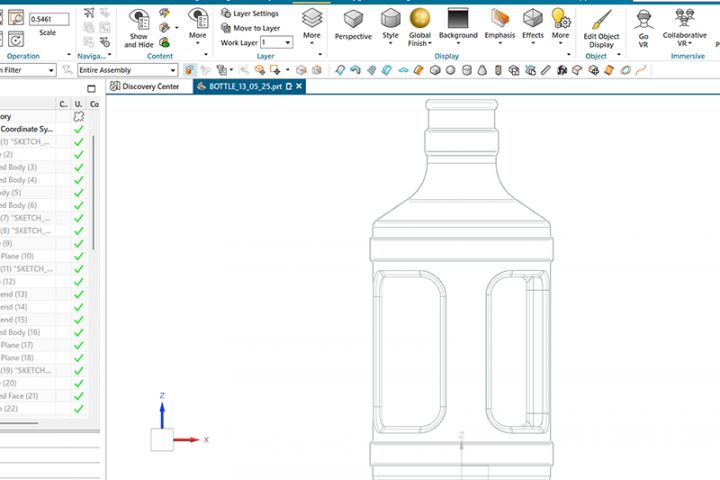Select the BOTTLE_13_05_25.prt tab
This screenshot has height=480, width=720.
[x=245, y=86]
